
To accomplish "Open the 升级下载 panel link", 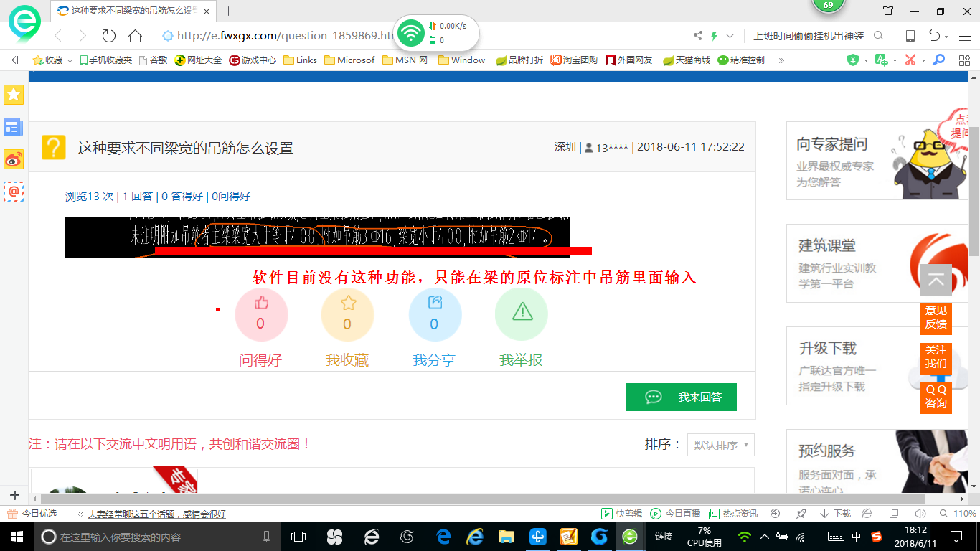I will [828, 349].
